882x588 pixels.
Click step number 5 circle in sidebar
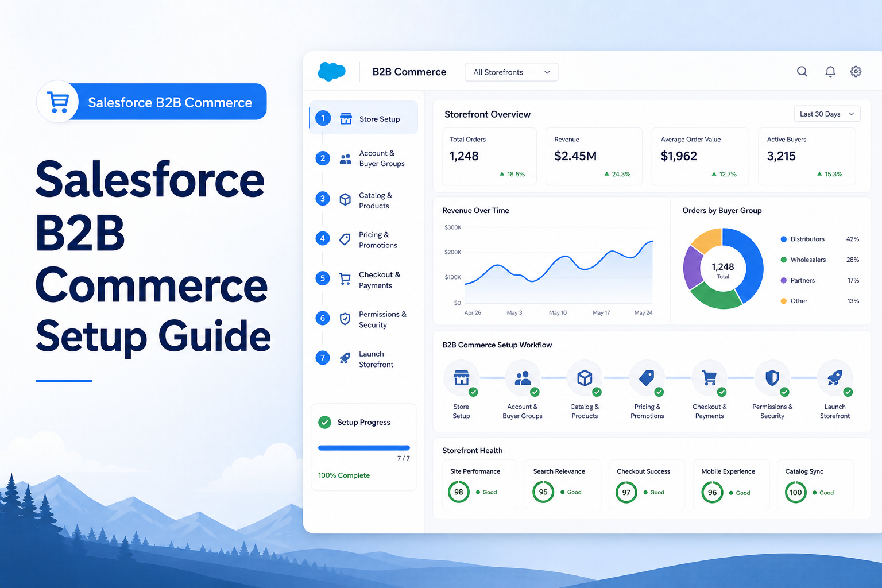pos(323,278)
